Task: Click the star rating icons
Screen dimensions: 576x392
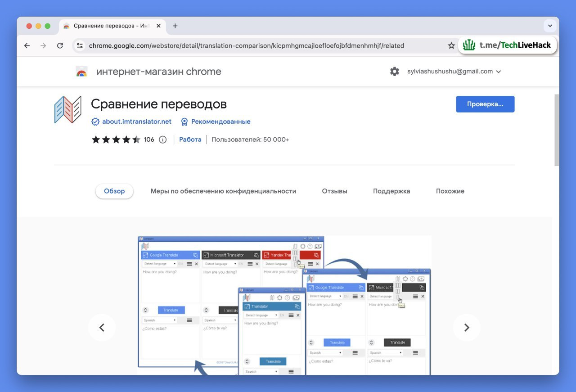Action: [x=116, y=140]
